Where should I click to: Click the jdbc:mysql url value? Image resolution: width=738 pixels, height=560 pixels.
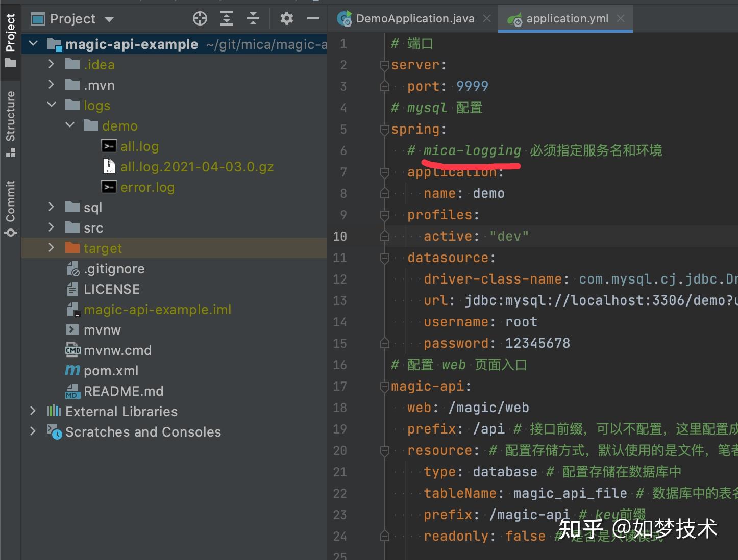[601, 300]
